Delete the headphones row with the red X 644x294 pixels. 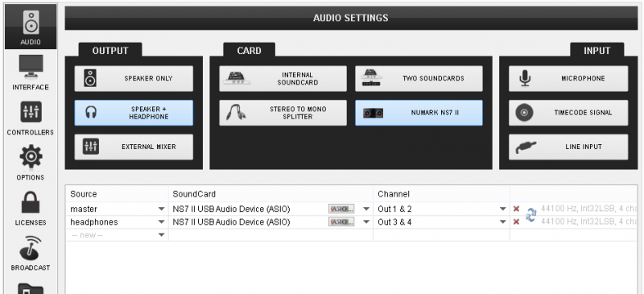coord(516,222)
